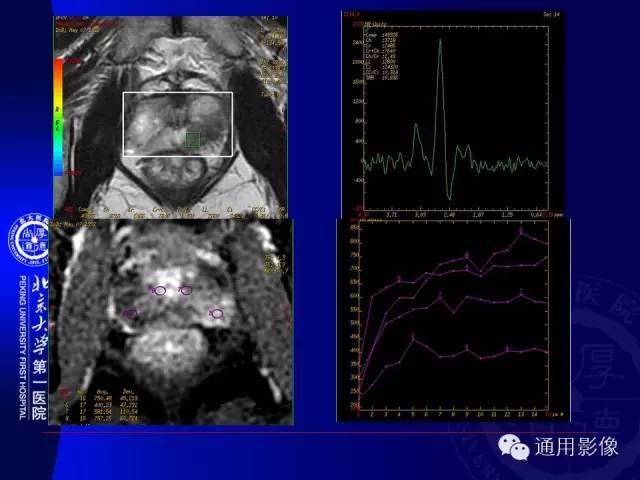Click the WeChat logo icon
640x480 pixels.
513,447
